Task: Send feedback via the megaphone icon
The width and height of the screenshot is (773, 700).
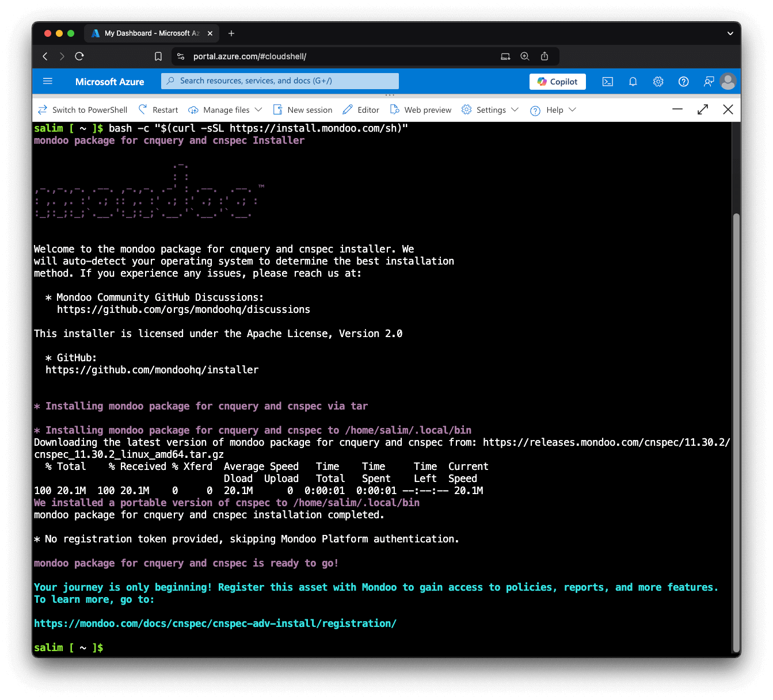Action: point(708,81)
